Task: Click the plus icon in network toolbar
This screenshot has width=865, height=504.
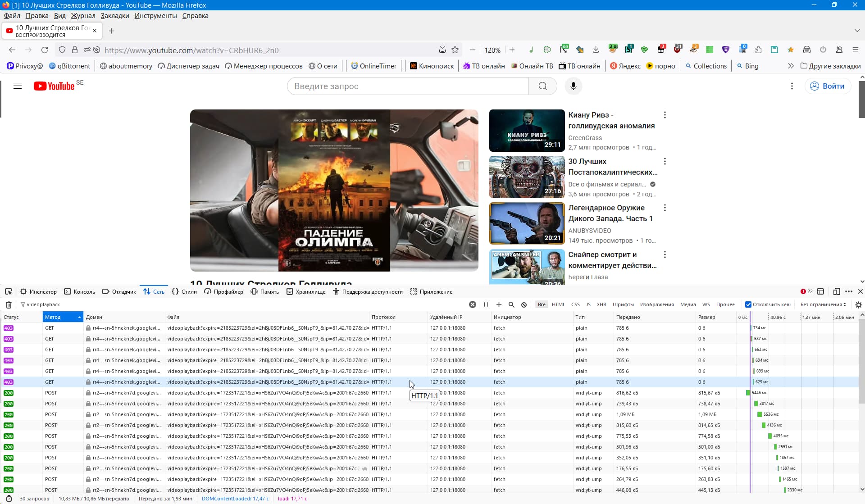Action: [x=499, y=304]
